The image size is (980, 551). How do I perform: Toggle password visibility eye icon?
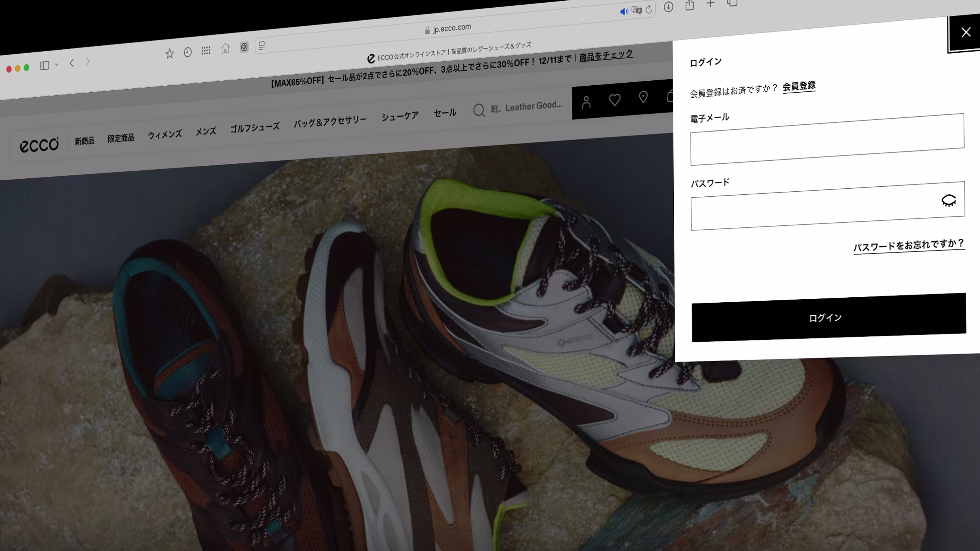click(x=949, y=201)
